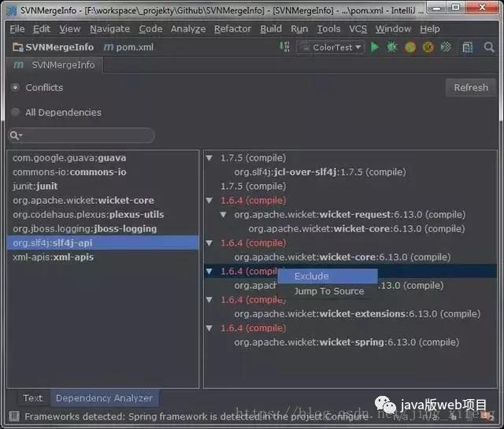Click in the dependency search field

pos(82,135)
